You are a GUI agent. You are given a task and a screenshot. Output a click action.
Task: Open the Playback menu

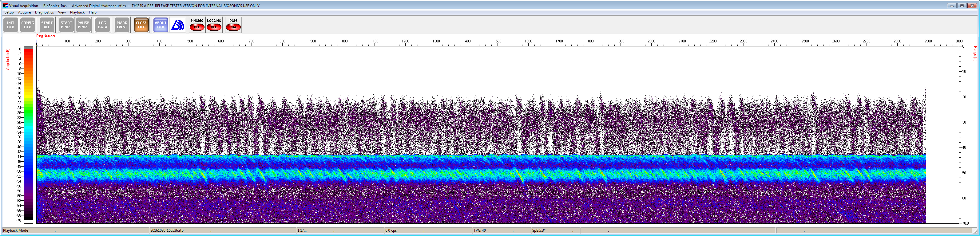click(77, 12)
